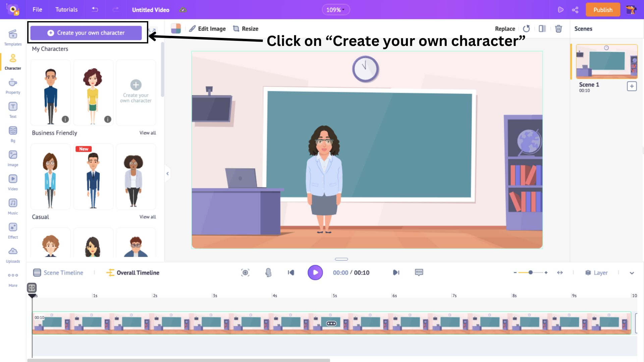Drag the timeline zoom slider
Image resolution: width=644 pixels, height=362 pixels.
click(x=530, y=272)
